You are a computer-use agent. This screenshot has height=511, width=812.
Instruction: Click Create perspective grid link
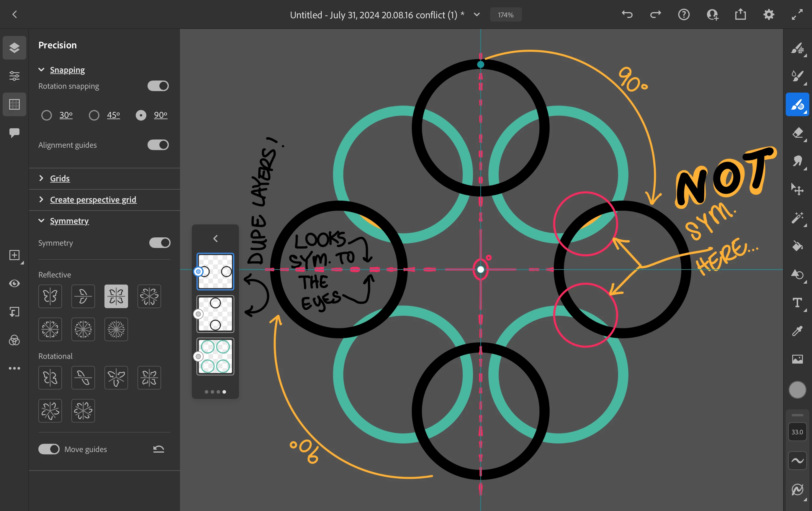coord(93,200)
